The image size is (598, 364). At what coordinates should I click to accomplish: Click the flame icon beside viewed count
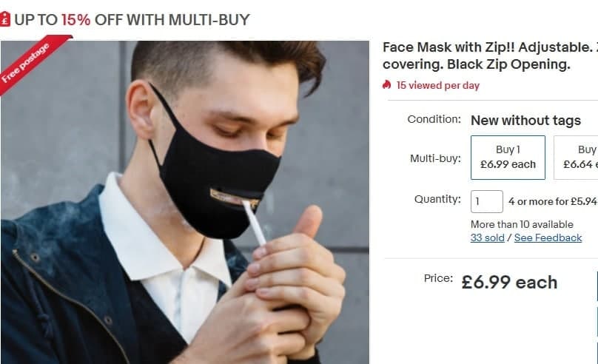click(387, 85)
